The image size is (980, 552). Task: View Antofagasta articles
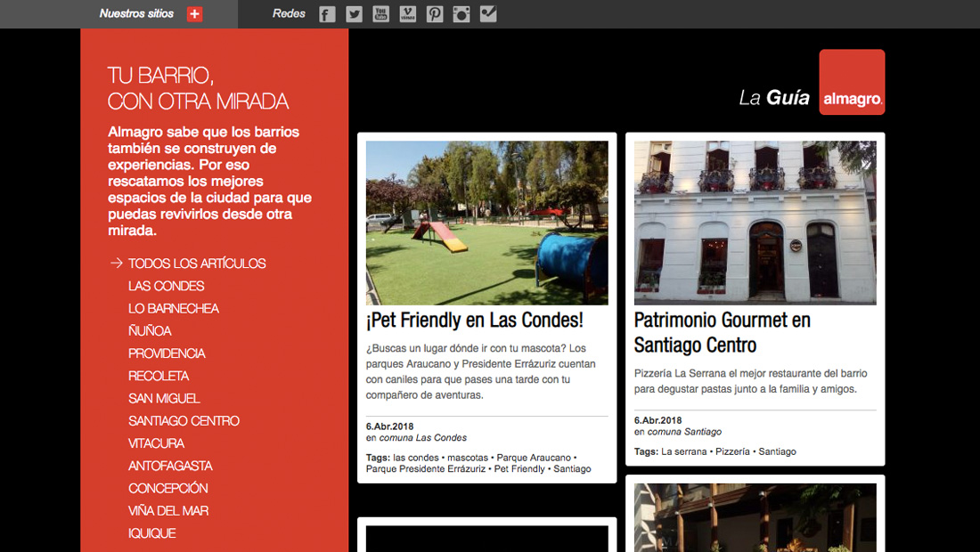click(171, 466)
